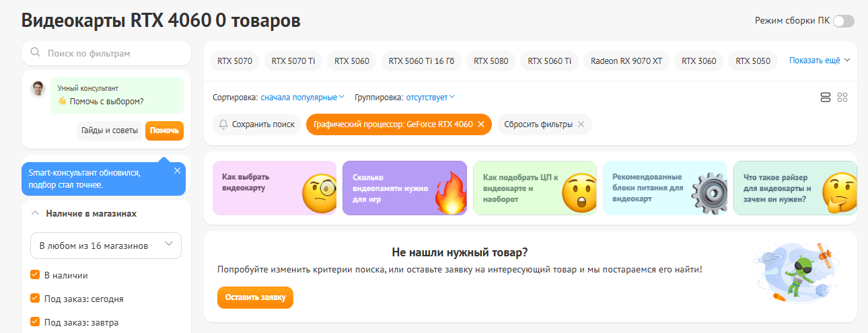Click the X on Сбросить фильтры chip
Image resolution: width=868 pixels, height=333 pixels.
pyautogui.click(x=581, y=124)
